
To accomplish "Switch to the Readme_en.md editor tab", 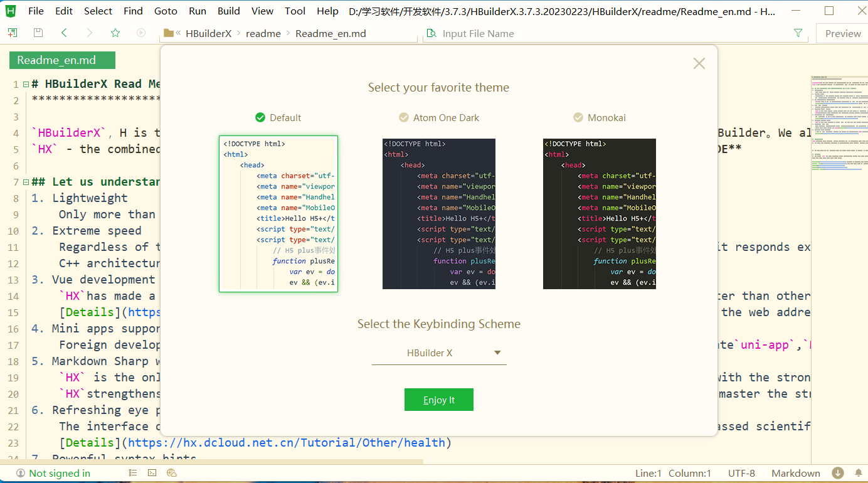I will [x=62, y=60].
